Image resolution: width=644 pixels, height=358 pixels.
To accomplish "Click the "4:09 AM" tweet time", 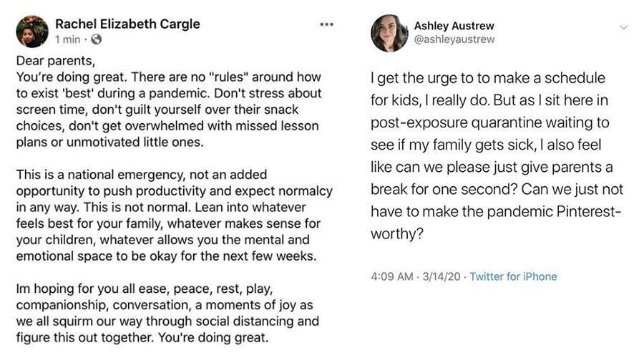I will tap(391, 276).
